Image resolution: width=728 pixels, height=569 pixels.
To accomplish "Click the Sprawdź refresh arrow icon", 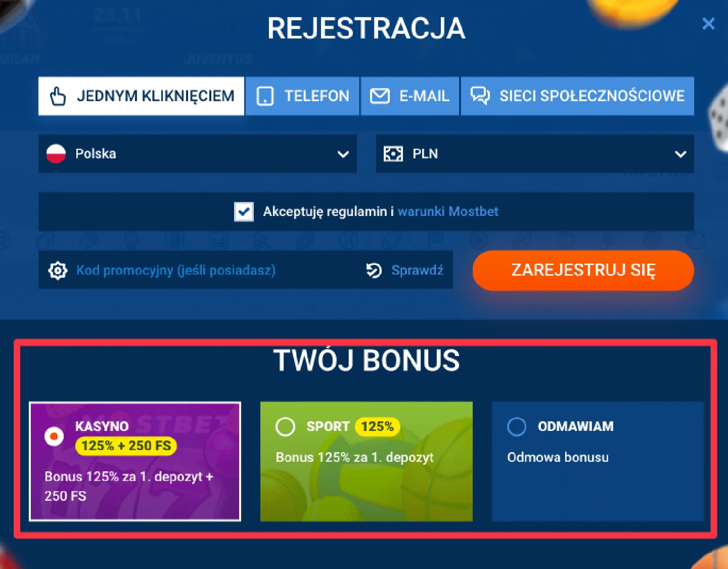I will (374, 271).
